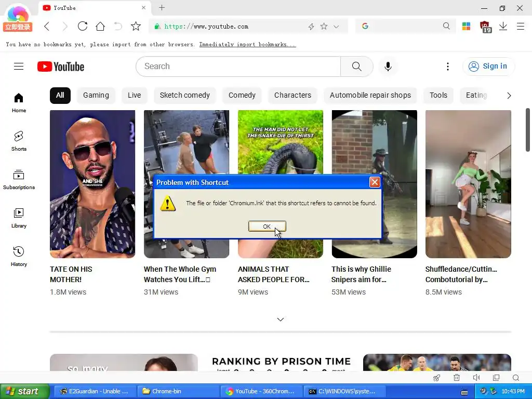Click the page vertical scrollbar thumb
532x399 pixels.
point(528,130)
